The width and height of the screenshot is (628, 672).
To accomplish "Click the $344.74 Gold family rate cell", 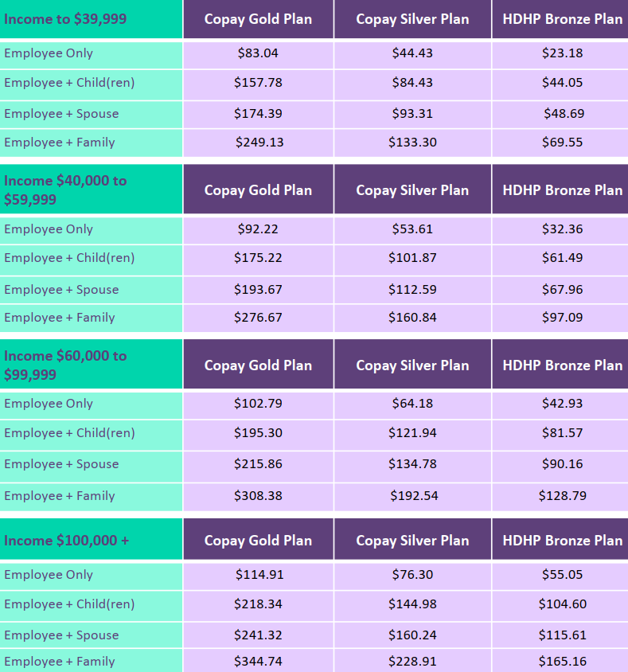I will (x=258, y=662).
